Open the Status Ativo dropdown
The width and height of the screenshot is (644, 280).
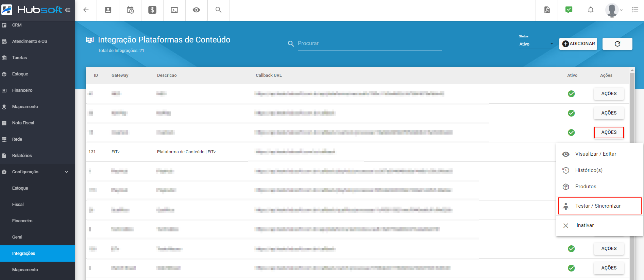(537, 44)
